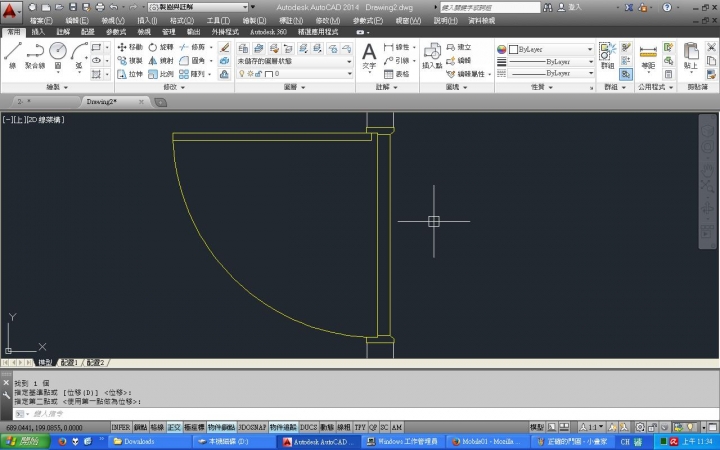Image resolution: width=720 pixels, height=450 pixels.
Task: Click the Paste (貼上) clipboard icon
Action: click(690, 56)
